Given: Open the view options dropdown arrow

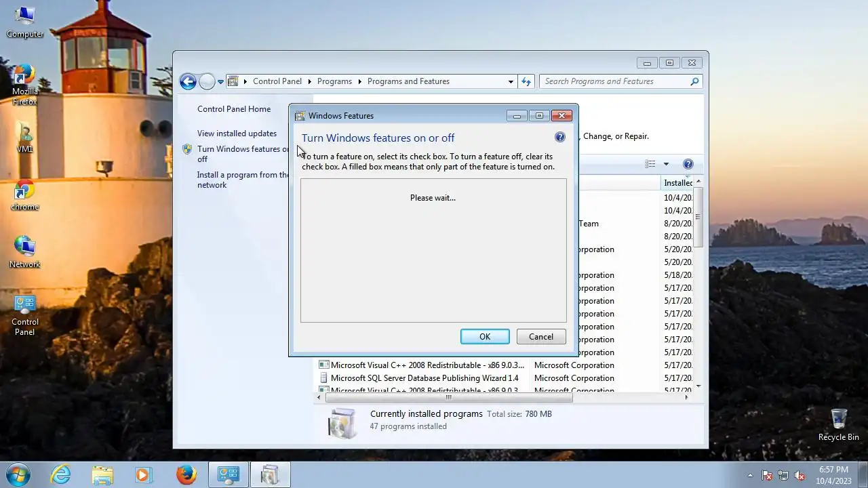Looking at the screenshot, I should pyautogui.click(x=666, y=164).
